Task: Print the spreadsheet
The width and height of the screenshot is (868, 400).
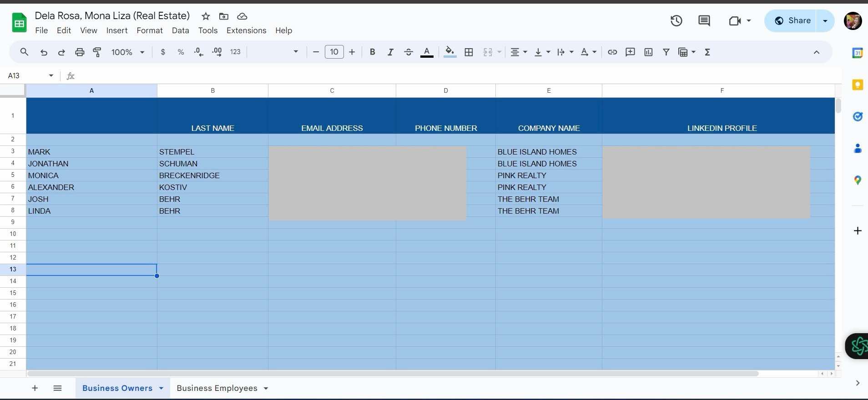Action: [x=80, y=52]
